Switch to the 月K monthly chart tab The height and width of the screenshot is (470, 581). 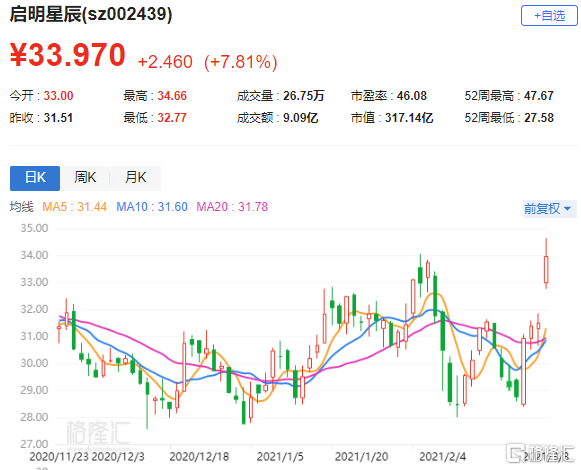(136, 178)
